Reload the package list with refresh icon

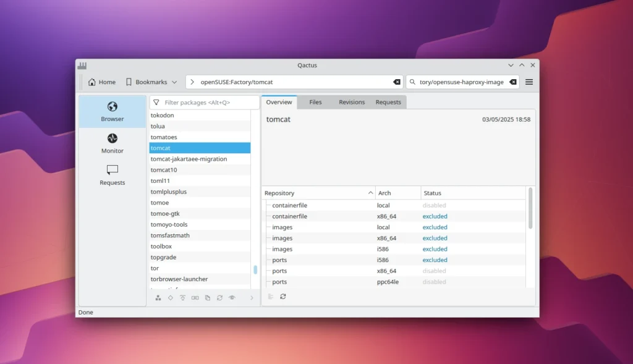pos(219,298)
